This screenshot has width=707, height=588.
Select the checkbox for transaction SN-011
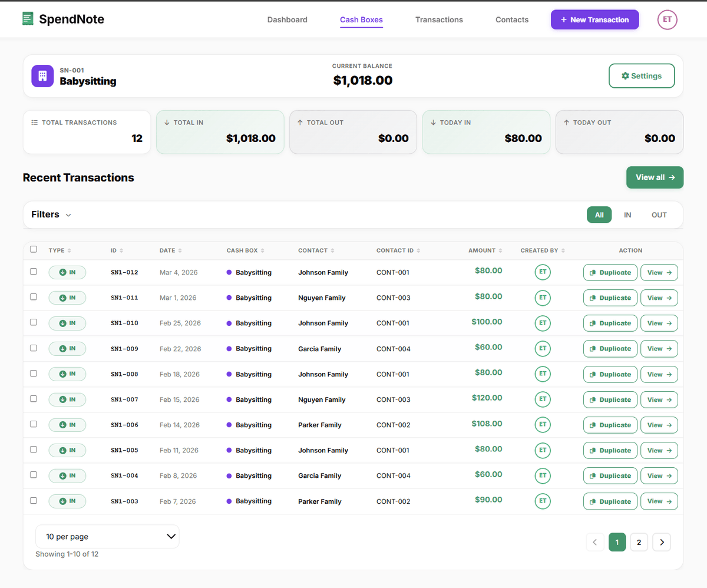[34, 298]
